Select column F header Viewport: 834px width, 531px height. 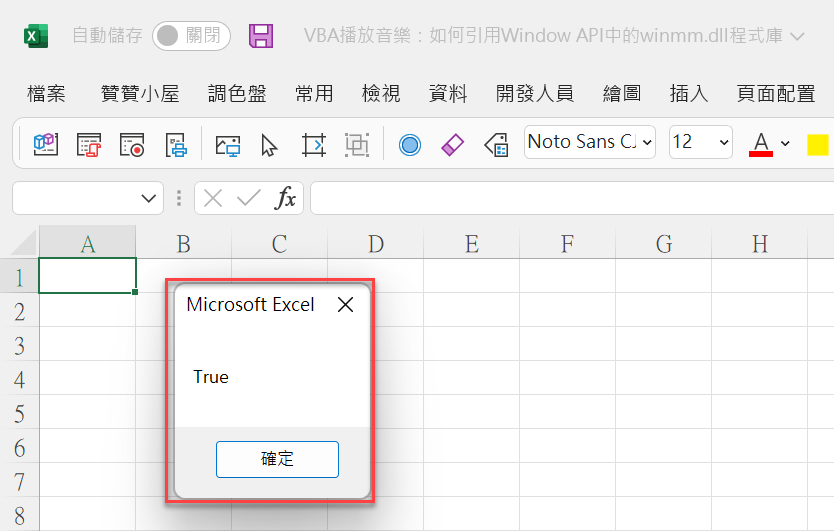[x=568, y=242]
